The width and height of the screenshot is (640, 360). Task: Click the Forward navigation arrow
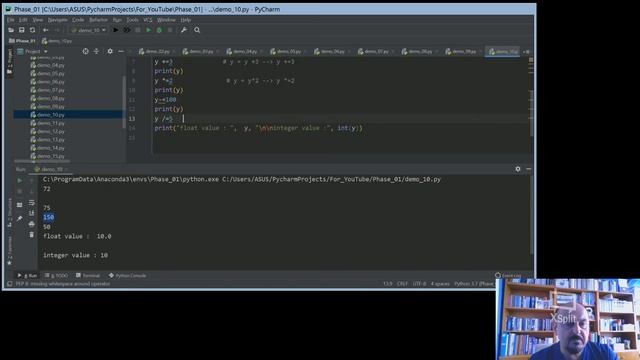(x=57, y=30)
